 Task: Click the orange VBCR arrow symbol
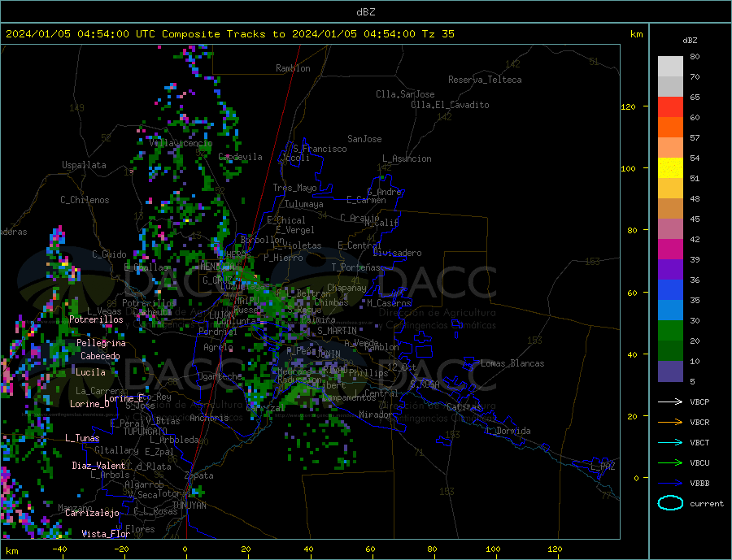point(670,423)
